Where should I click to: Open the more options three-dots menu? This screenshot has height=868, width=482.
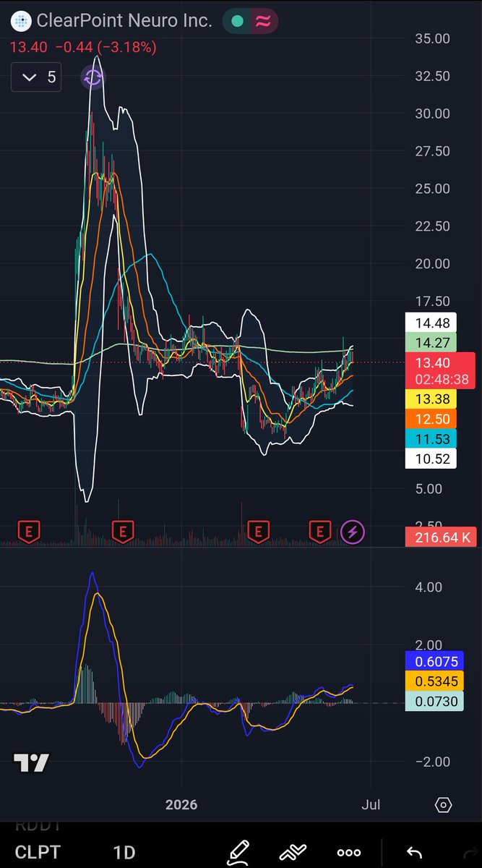pos(349,852)
